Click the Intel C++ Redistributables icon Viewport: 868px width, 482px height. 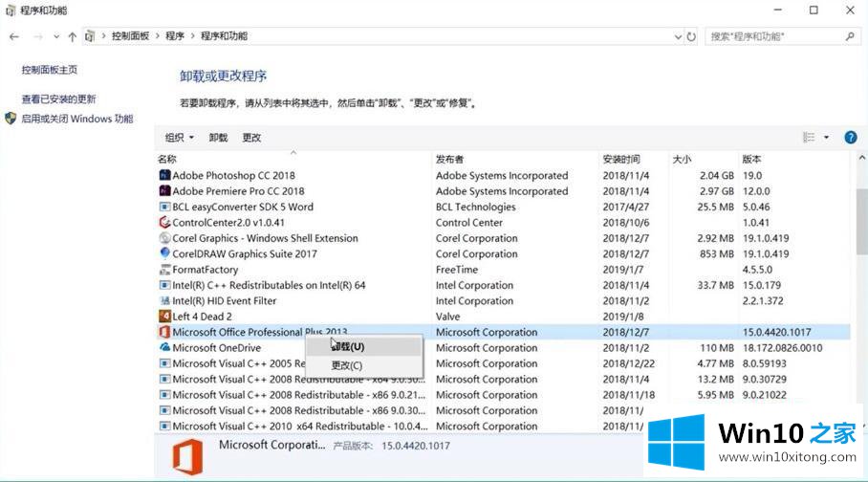(164, 285)
